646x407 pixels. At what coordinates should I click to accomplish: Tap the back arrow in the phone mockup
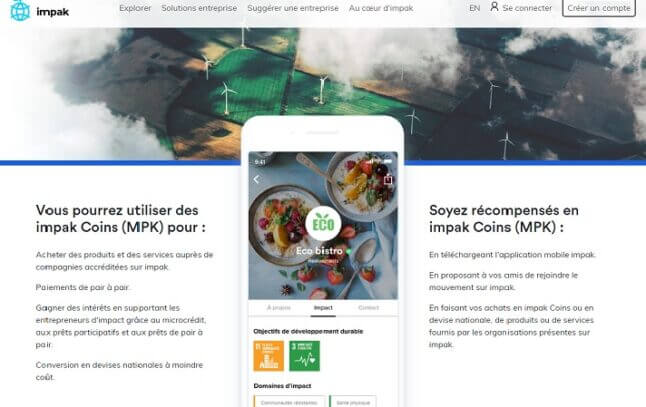[x=256, y=179]
